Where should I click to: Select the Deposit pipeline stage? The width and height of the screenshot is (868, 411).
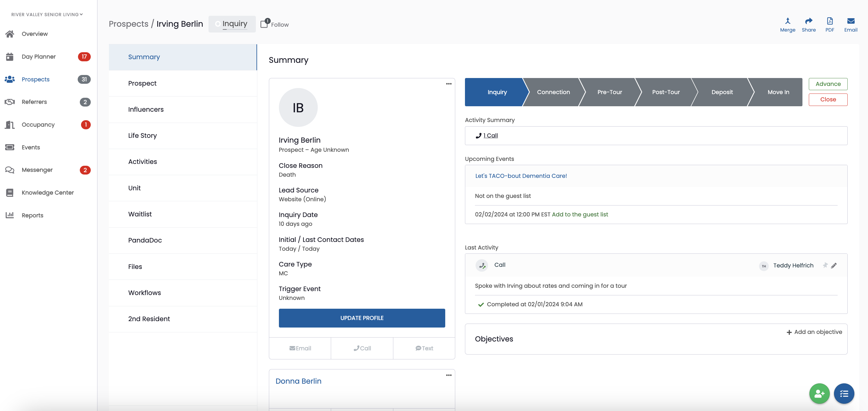[722, 92]
